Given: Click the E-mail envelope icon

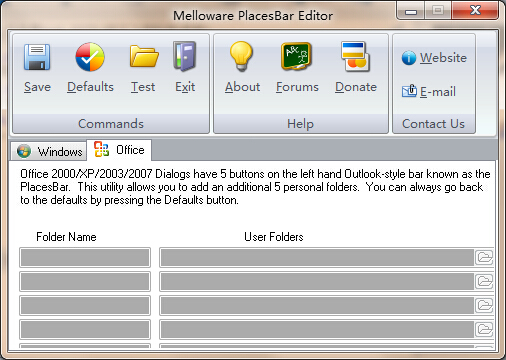Looking at the screenshot, I should point(409,91).
